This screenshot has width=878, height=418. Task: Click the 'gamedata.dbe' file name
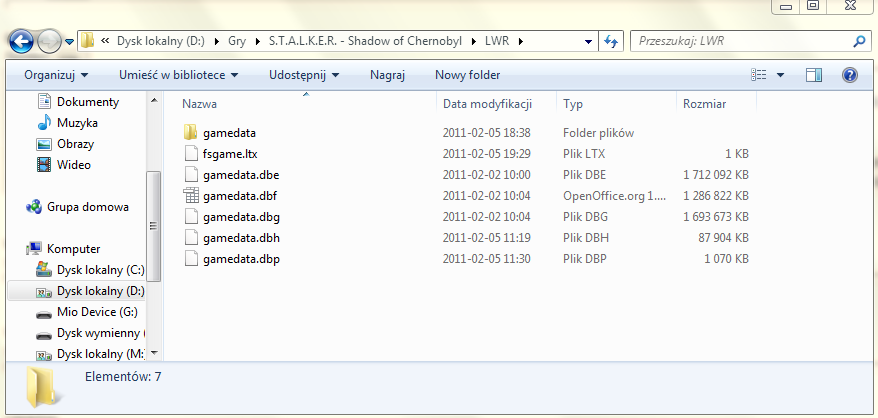coord(241,175)
